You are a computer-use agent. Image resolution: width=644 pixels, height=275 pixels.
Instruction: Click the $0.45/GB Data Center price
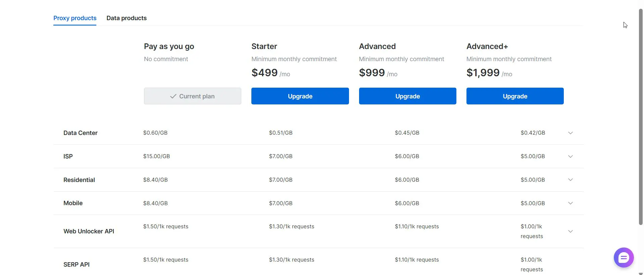(x=407, y=133)
